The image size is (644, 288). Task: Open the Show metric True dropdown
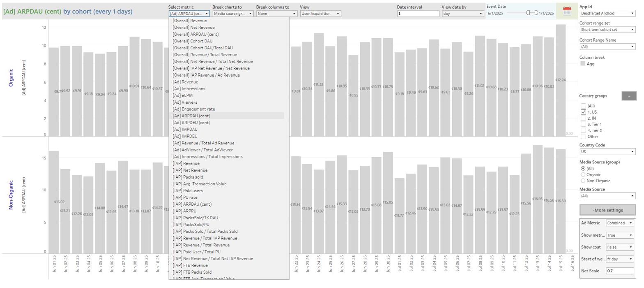pyautogui.click(x=620, y=235)
